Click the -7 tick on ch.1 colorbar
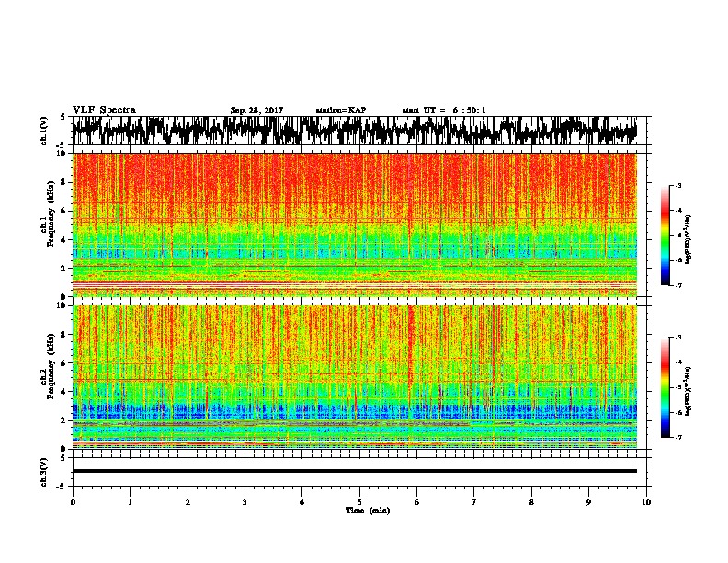This screenshot has height=563, width=728. point(677,285)
